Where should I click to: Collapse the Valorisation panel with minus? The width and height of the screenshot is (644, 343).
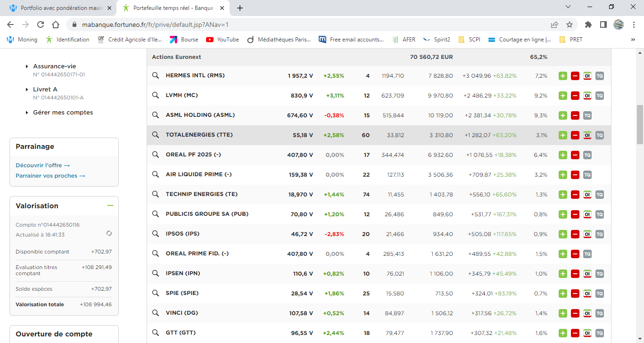110,205
